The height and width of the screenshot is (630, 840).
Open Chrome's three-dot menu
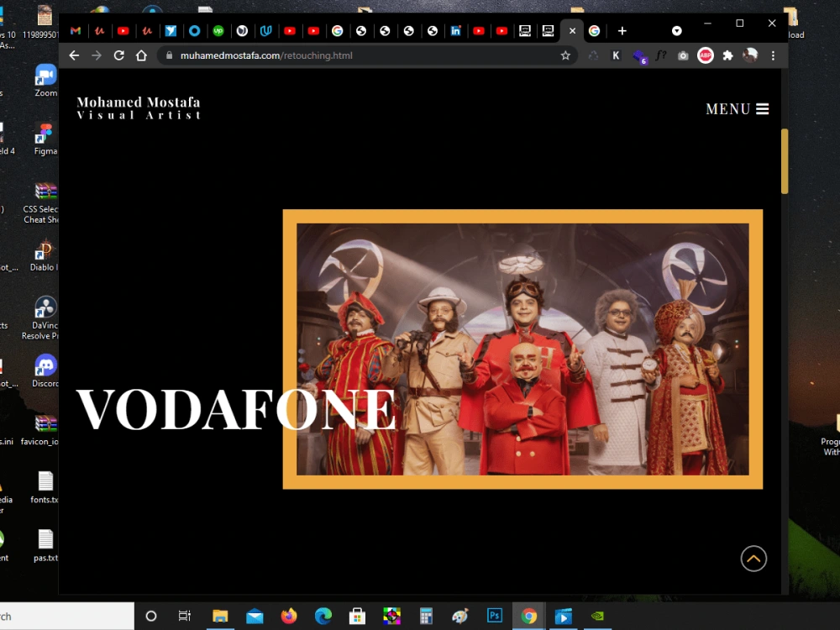point(773,55)
